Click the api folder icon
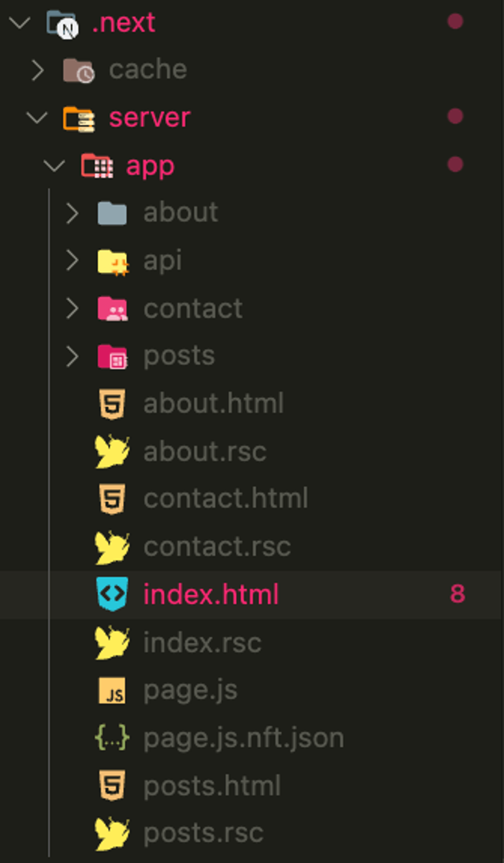Screen dimensions: 504x863 pyautogui.click(x=113, y=262)
